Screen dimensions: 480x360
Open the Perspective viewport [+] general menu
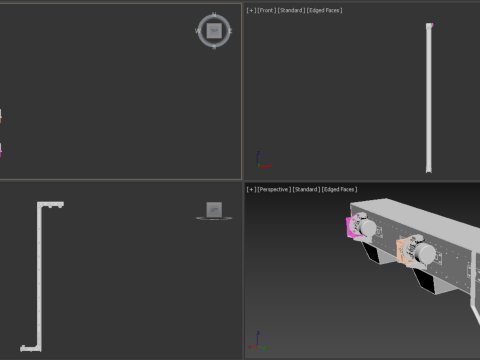(x=251, y=189)
